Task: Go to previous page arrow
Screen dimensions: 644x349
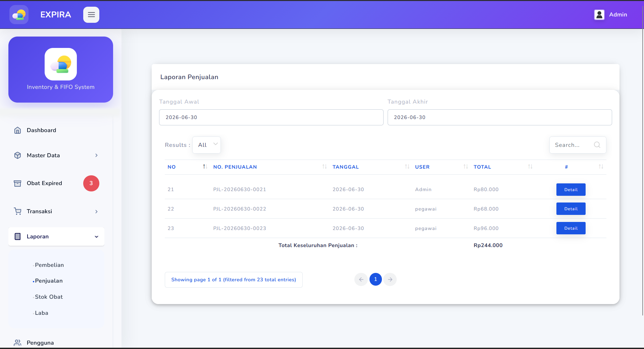Action: [x=361, y=279]
